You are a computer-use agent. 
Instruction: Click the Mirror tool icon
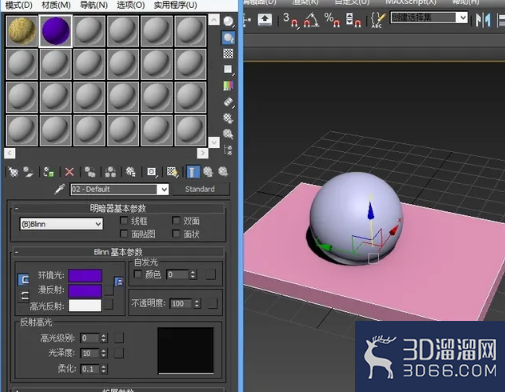click(x=483, y=20)
